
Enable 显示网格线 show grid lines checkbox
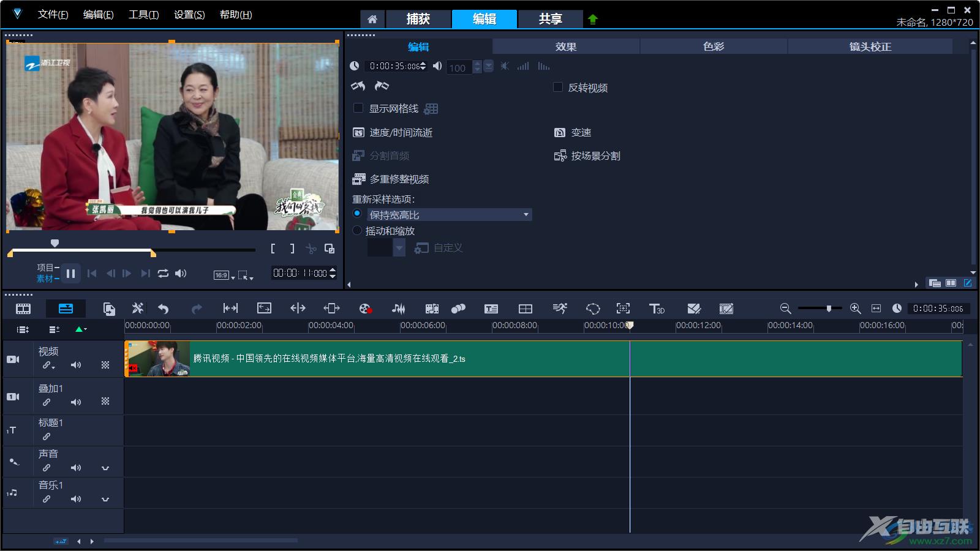[x=358, y=108]
